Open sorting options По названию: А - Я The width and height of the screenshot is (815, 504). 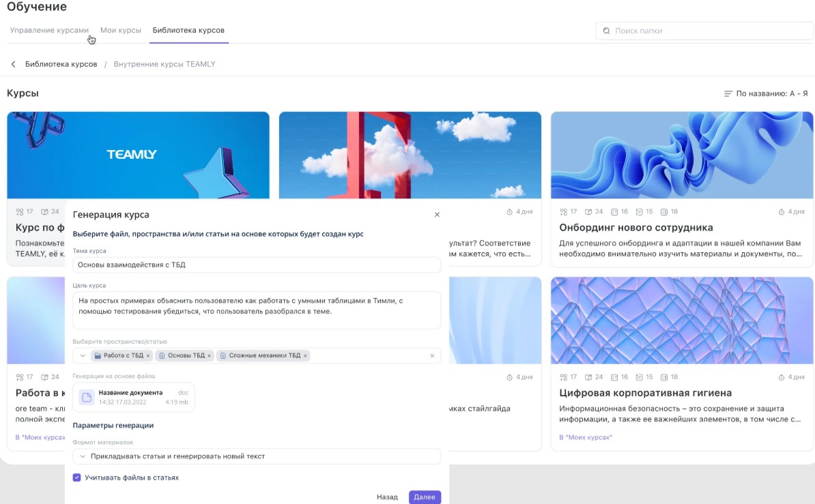click(771, 93)
